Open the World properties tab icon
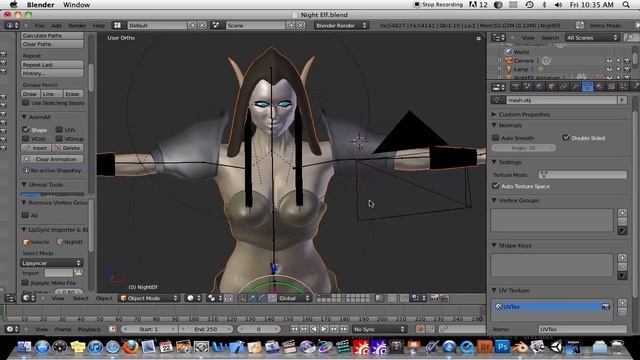 540,87
